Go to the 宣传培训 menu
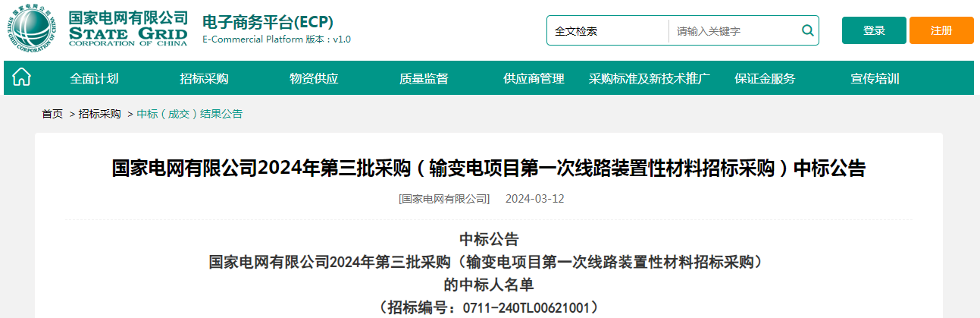This screenshot has width=980, height=318. [x=875, y=78]
